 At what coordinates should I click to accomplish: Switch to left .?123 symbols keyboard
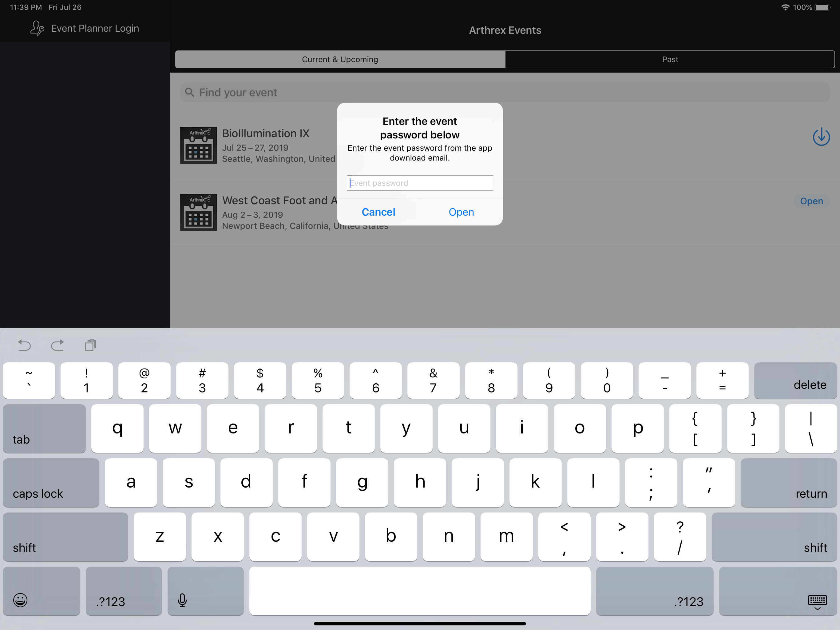[x=123, y=591]
